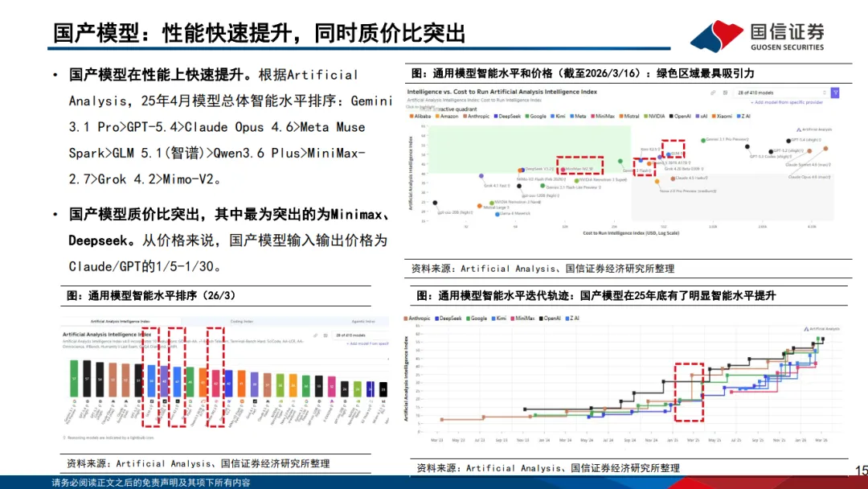This screenshot has height=489, width=868.
Task: Toggle the Kimi legend item in the timeline chart
Action: tap(499, 318)
